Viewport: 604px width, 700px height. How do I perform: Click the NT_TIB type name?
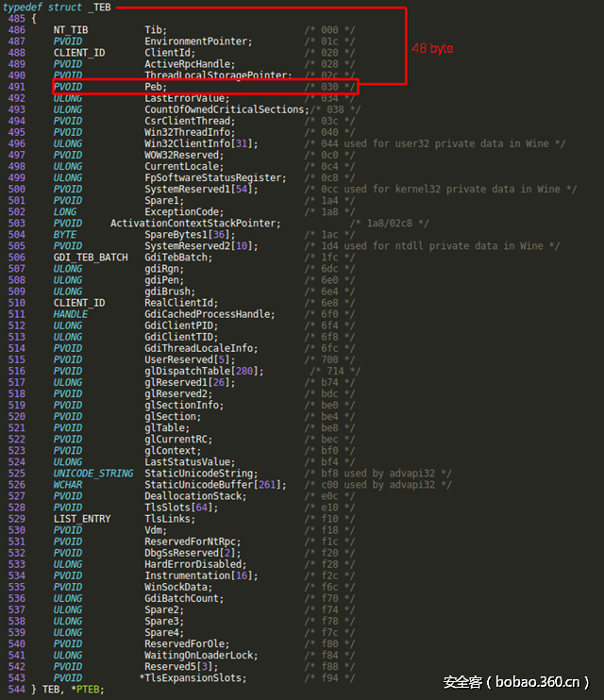71,30
